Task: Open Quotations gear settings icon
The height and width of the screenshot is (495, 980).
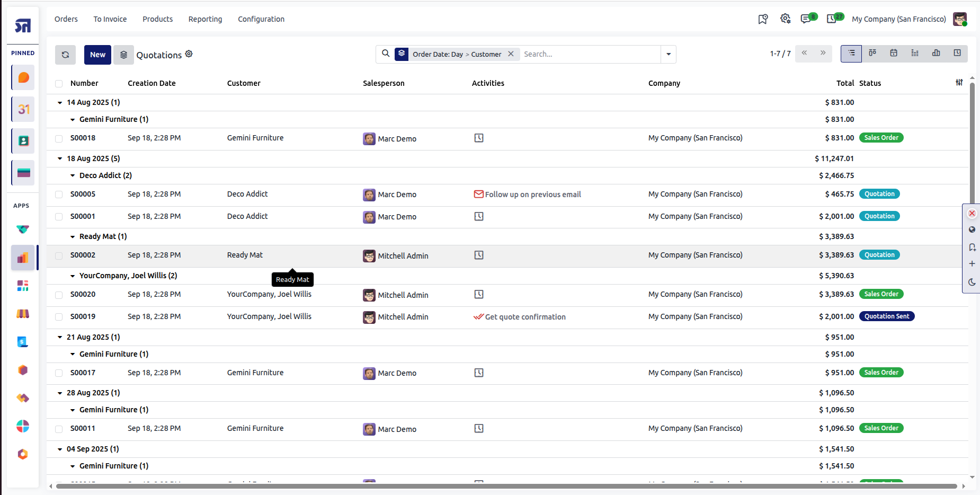Action: pyautogui.click(x=189, y=54)
